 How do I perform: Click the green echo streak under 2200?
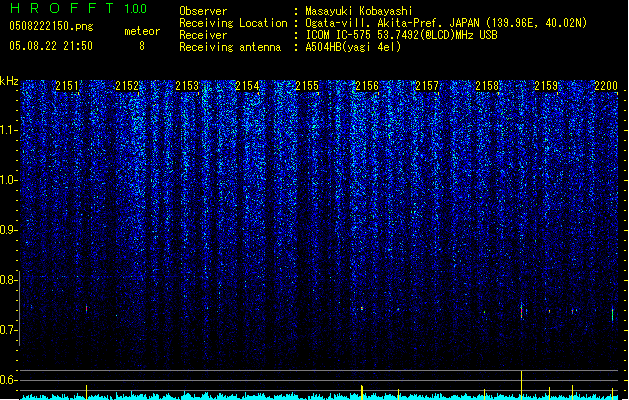coord(613,314)
